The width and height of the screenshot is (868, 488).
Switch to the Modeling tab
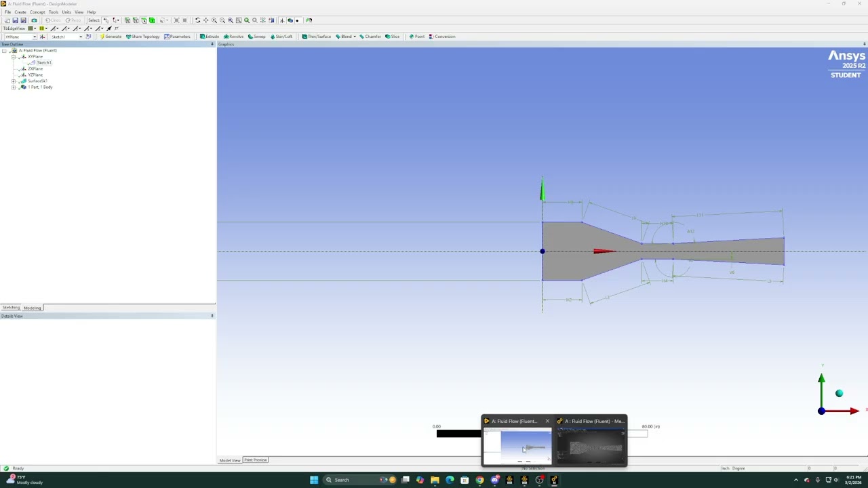coord(33,308)
